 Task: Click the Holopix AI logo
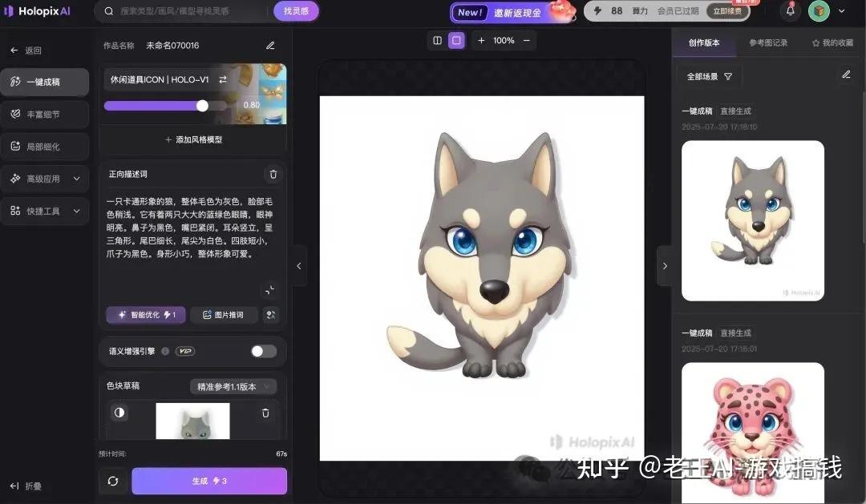(38, 11)
